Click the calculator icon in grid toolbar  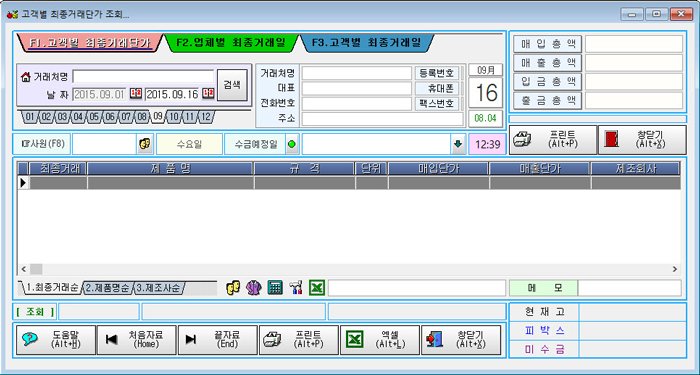click(275, 288)
